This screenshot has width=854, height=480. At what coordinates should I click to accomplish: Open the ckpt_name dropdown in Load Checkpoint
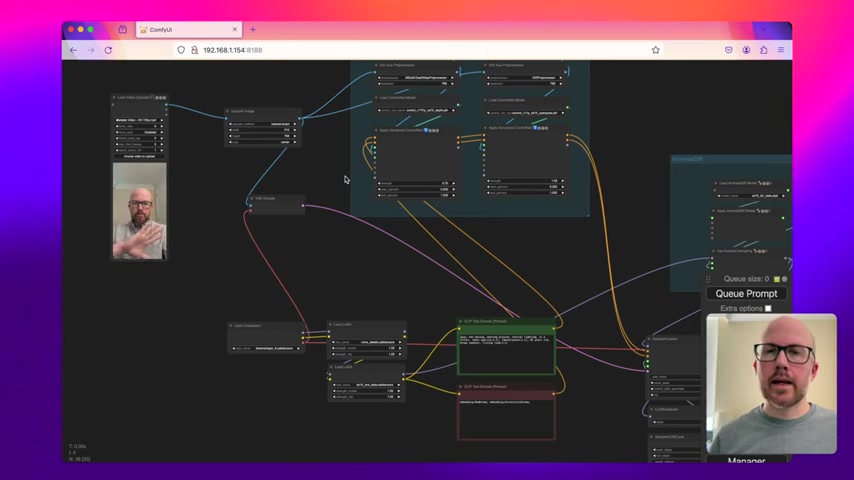point(266,348)
